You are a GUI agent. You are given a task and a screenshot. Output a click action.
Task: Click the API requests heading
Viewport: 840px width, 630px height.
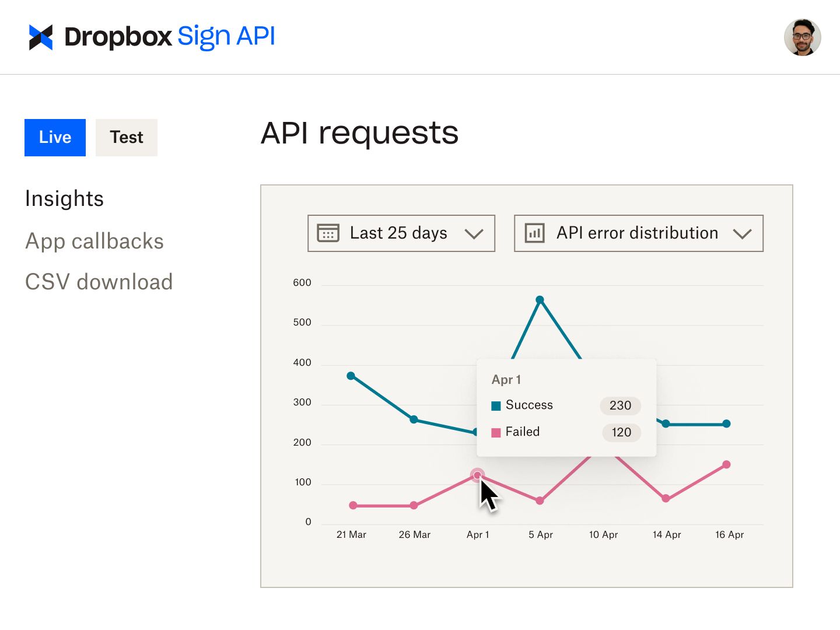(359, 133)
